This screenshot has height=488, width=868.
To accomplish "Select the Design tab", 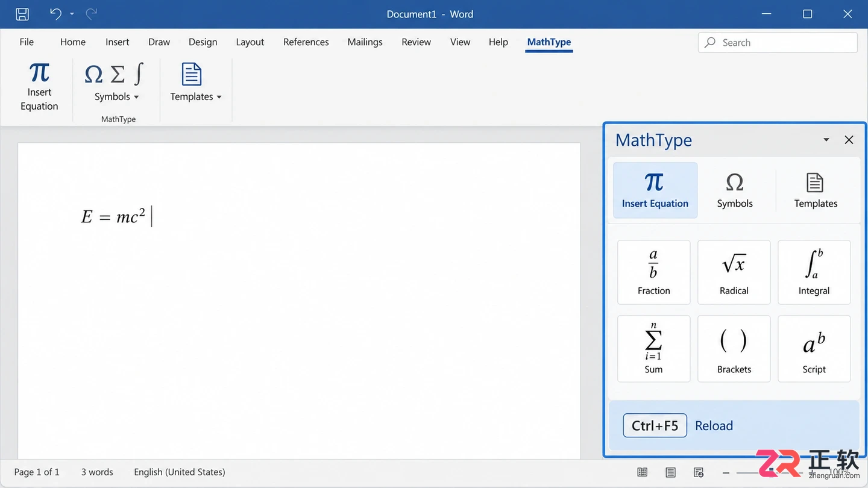I will click(x=203, y=42).
